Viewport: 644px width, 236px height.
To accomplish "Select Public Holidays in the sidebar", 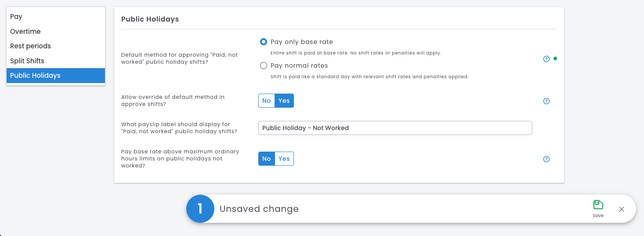I will click(35, 76).
